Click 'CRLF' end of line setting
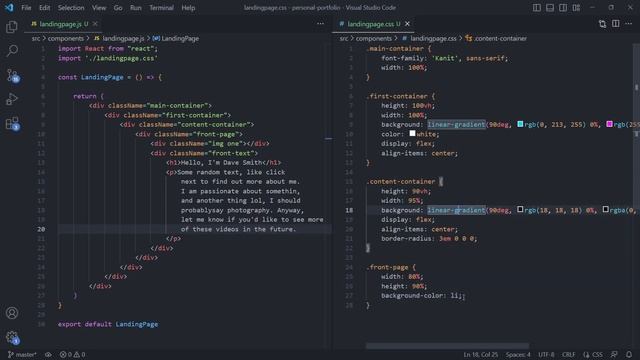Viewport: 640px width, 360px height. tap(568, 354)
